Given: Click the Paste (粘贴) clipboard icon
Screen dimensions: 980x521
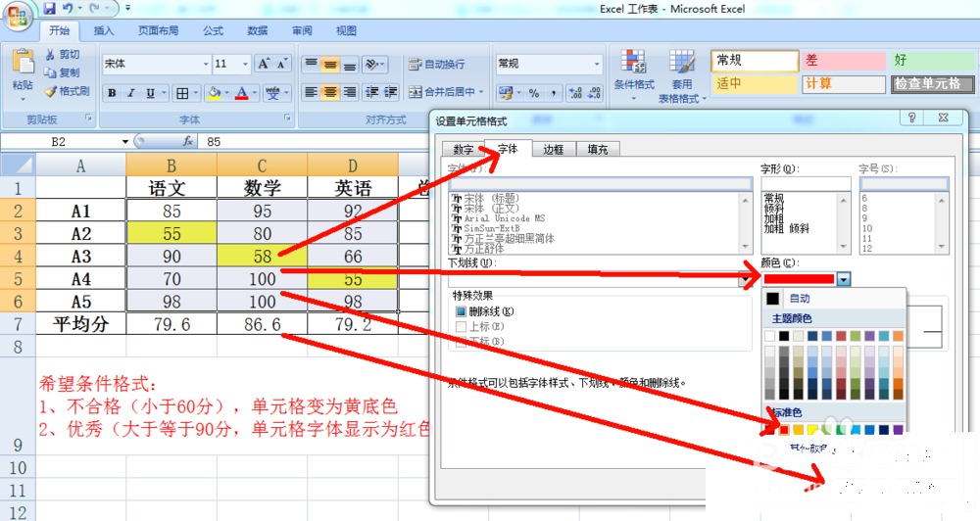Looking at the screenshot, I should [x=23, y=62].
